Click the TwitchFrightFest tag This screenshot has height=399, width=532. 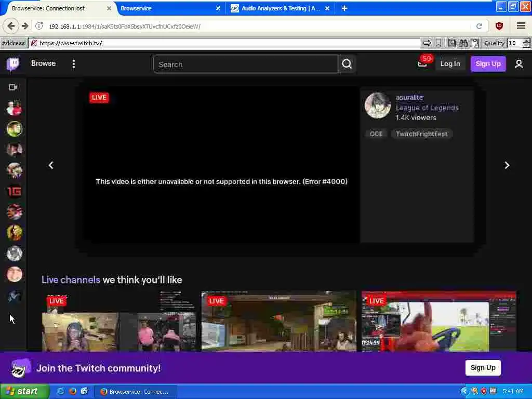421,134
